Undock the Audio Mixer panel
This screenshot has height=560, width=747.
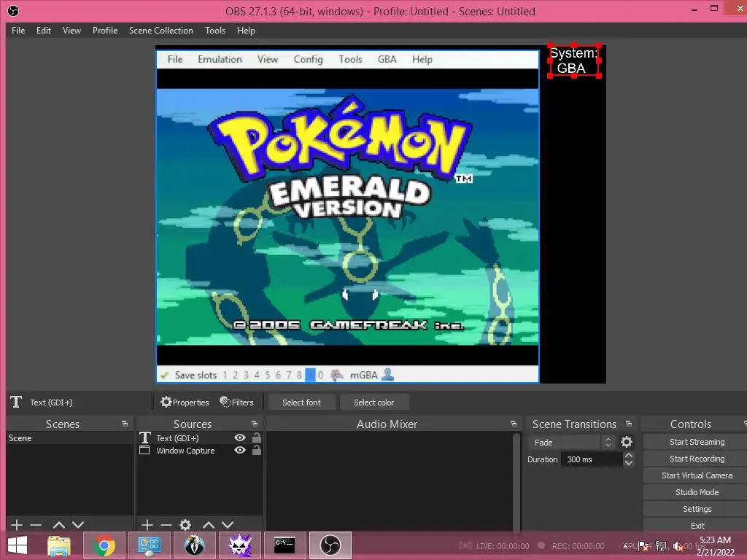point(513,424)
